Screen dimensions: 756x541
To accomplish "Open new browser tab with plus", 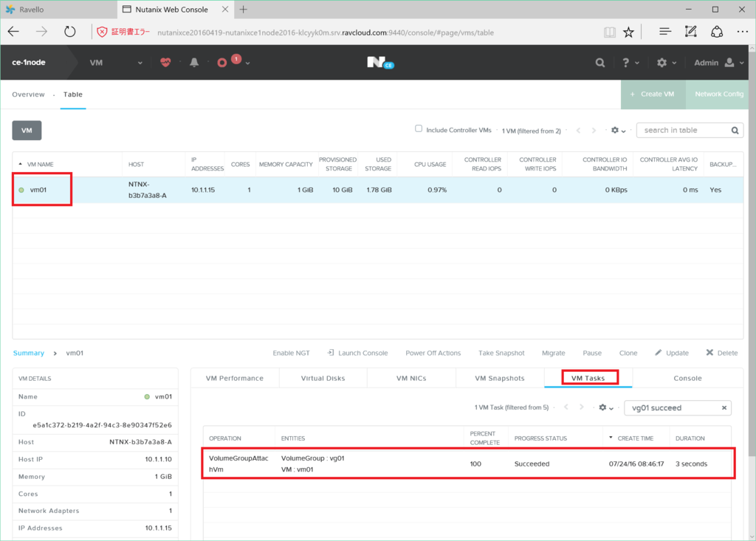I will (x=244, y=9).
